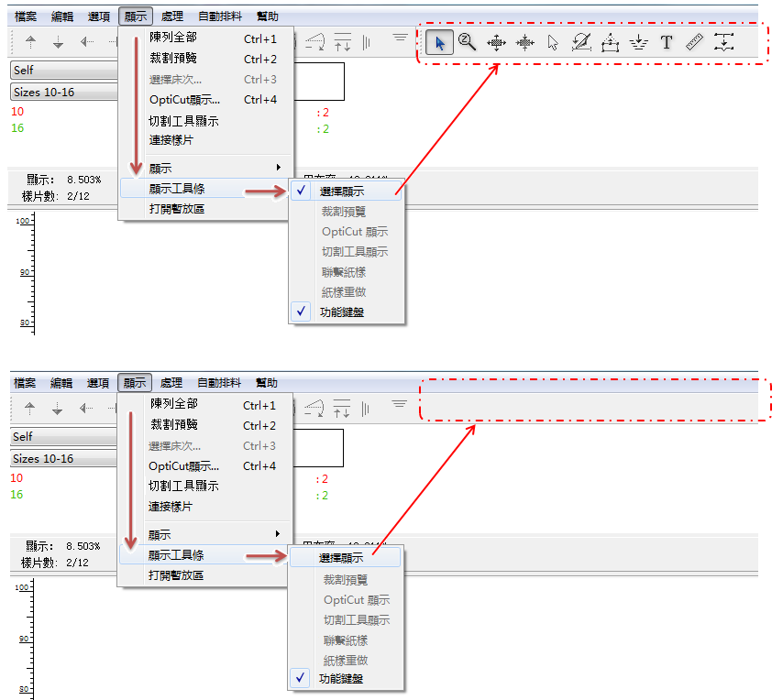Click the stacked horizontal lines icon, lower window

click(399, 404)
